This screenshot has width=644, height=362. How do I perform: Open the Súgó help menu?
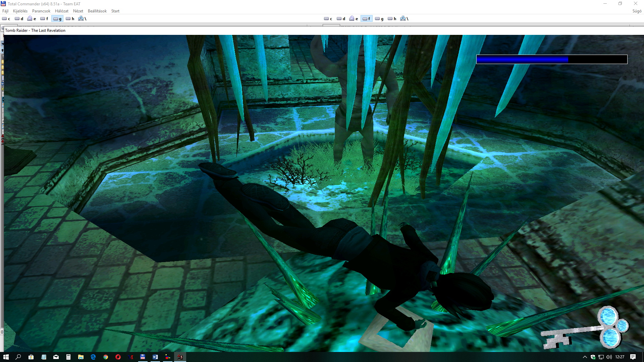637,11
